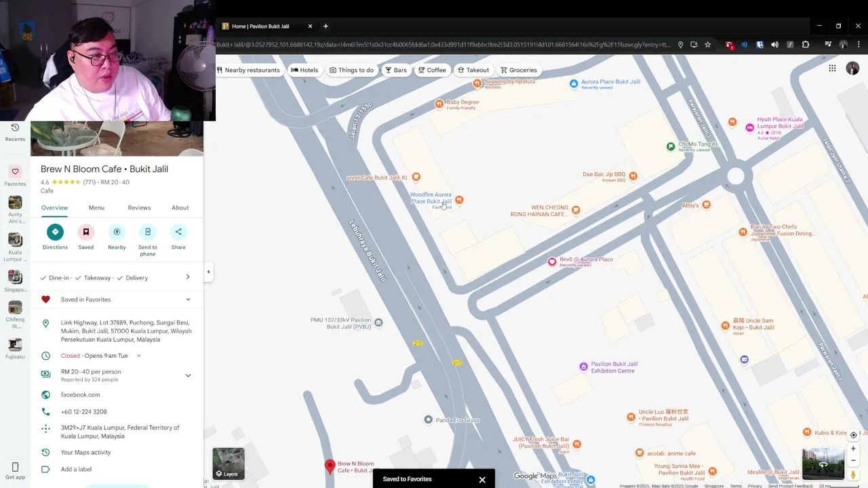Open the facebook.com website link
Image resolution: width=868 pixels, height=488 pixels.
(80, 394)
